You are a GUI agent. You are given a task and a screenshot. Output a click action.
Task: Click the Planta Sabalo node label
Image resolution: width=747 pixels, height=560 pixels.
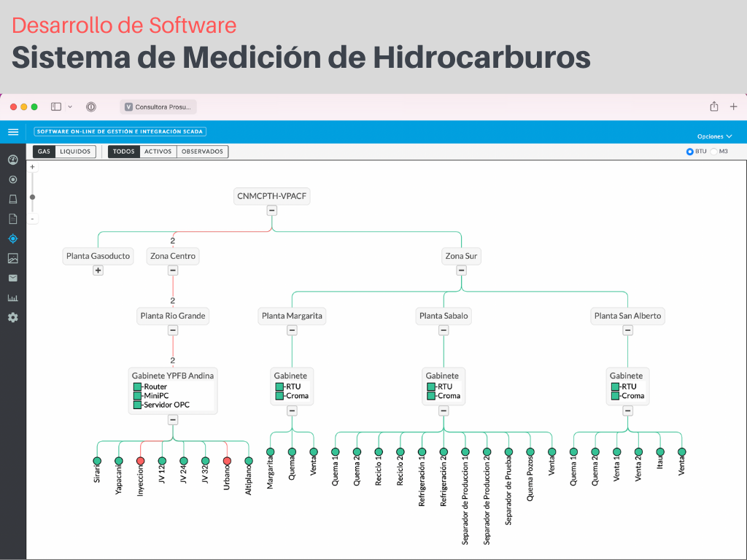coord(444,316)
